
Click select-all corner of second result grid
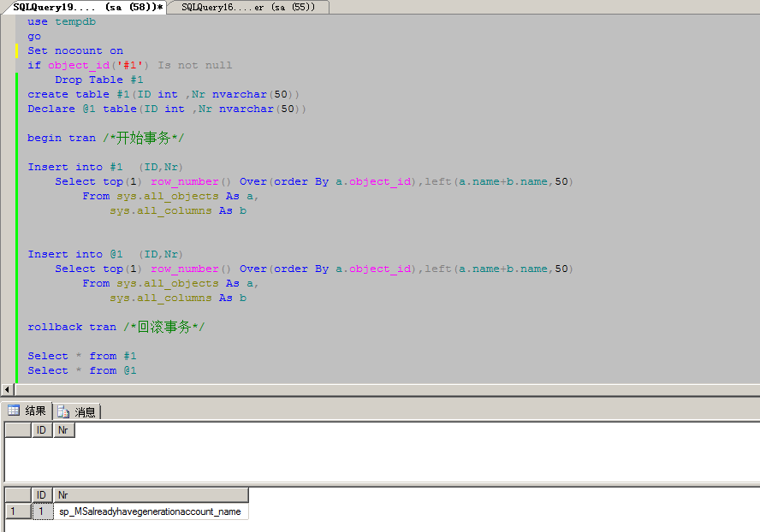(x=17, y=495)
